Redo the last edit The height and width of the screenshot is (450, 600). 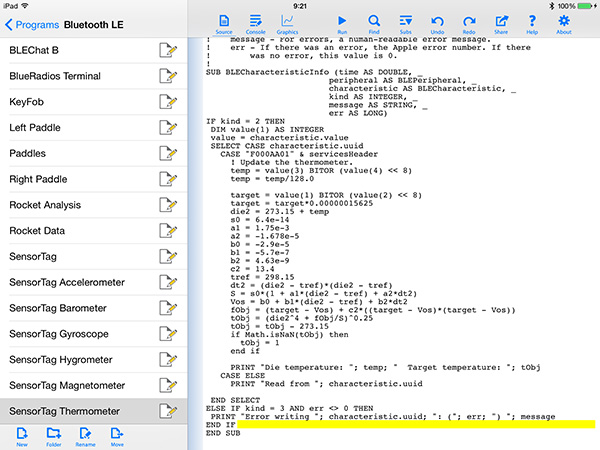[x=469, y=24]
